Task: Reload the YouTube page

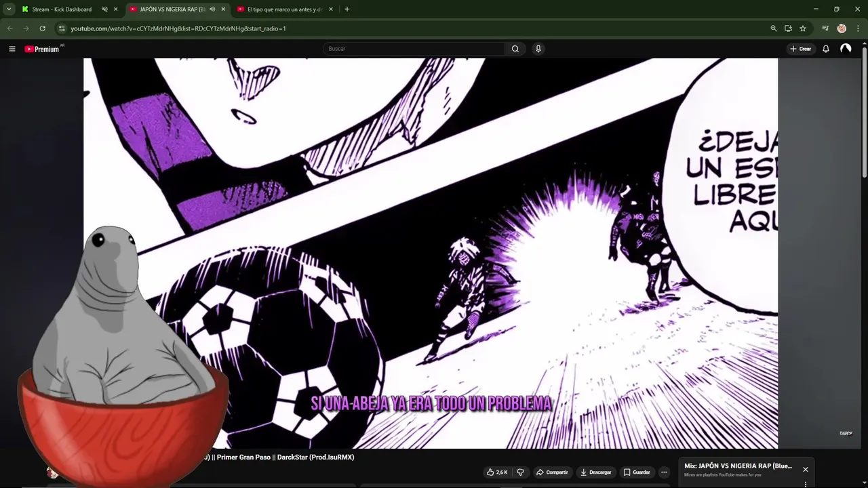Action: tap(42, 28)
